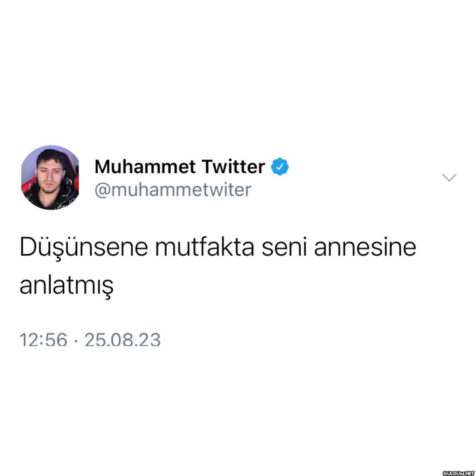Click the word "mutfakta" in the tweet
476x476 pixels.
205,247
